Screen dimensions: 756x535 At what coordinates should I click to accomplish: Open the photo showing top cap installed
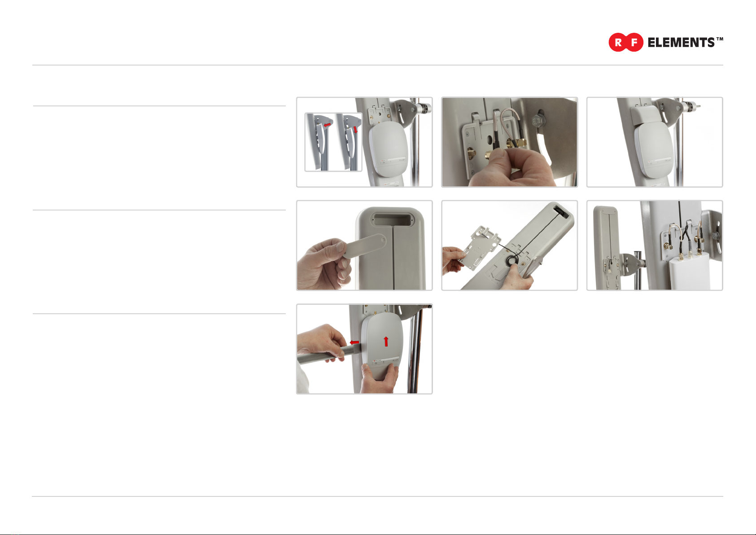(655, 142)
